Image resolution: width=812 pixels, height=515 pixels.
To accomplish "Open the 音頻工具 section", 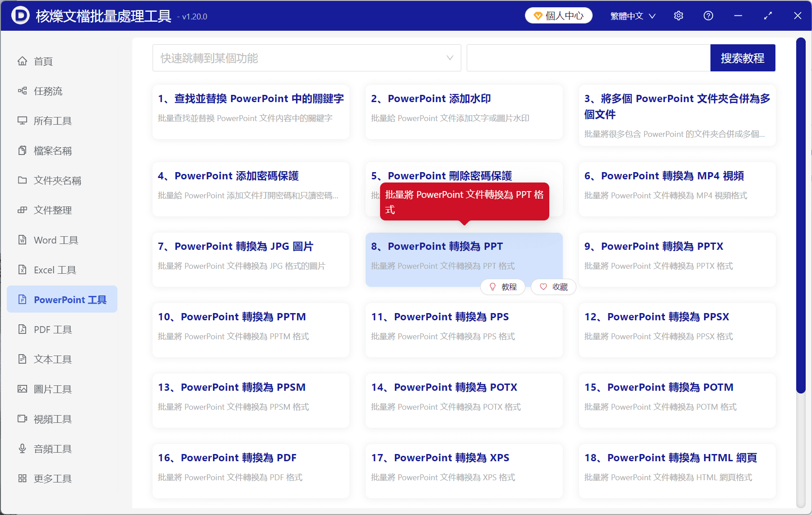I will pos(52,448).
